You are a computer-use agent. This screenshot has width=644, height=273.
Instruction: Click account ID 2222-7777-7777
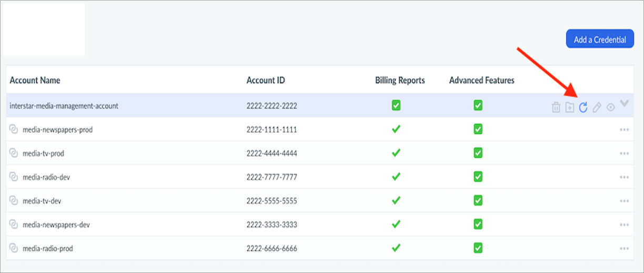(x=271, y=177)
